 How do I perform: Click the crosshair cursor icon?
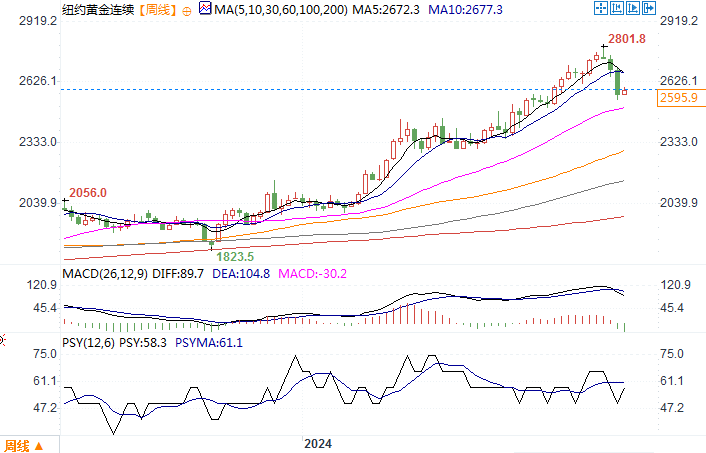(601, 8)
